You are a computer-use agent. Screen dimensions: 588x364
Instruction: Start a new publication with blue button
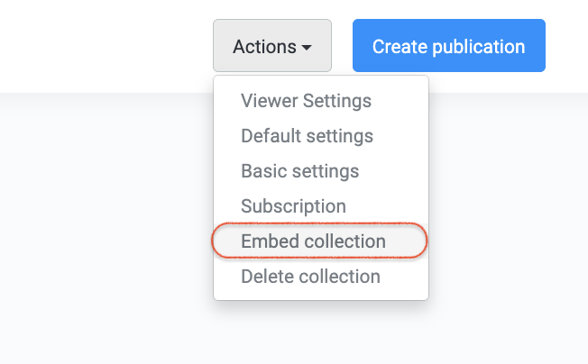click(448, 46)
